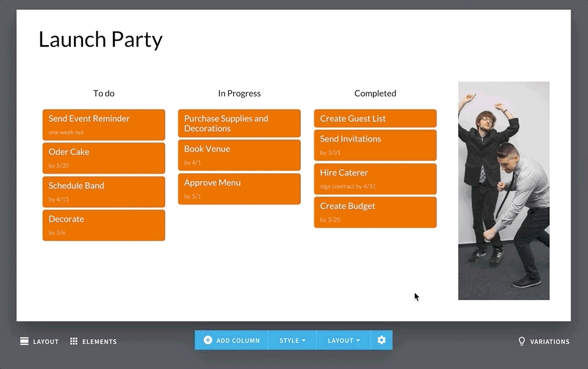Expand the Style dropdown

(x=292, y=340)
